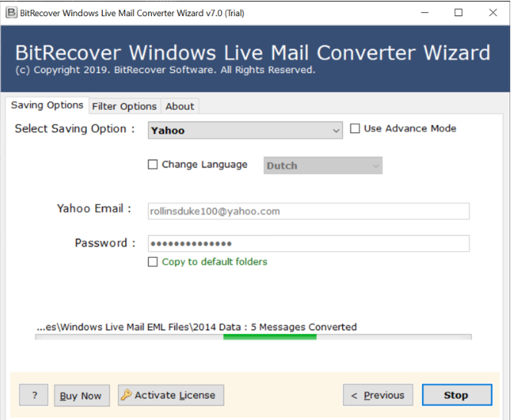Click the Buy Now button

81,396
